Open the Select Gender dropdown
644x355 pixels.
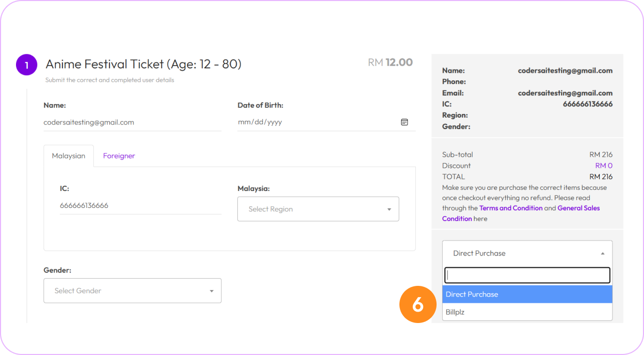tap(132, 291)
